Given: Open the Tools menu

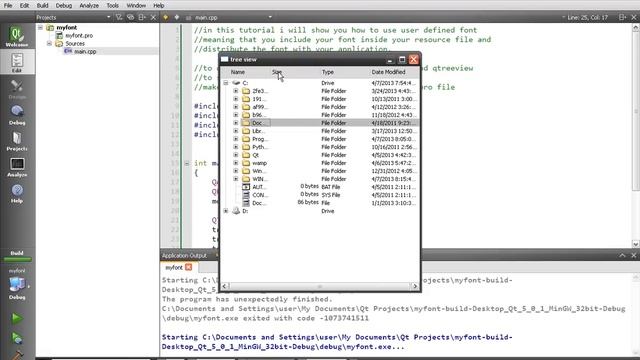Looking at the screenshot, I should [113, 5].
